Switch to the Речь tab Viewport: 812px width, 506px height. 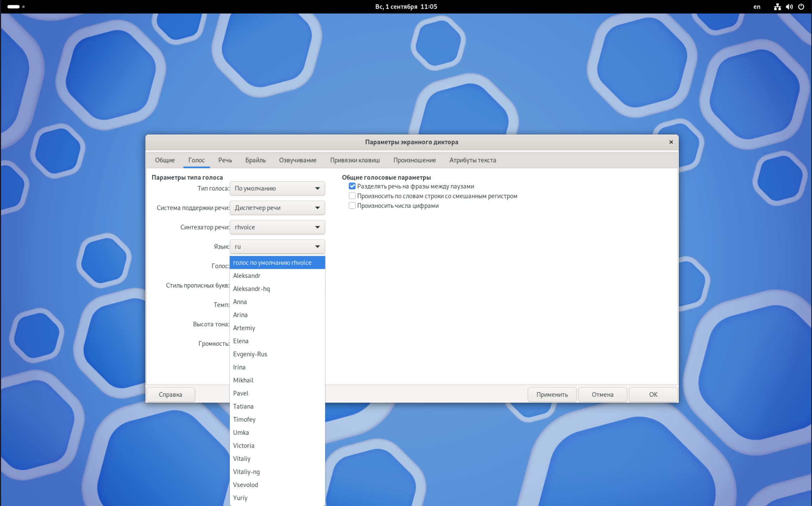225,160
